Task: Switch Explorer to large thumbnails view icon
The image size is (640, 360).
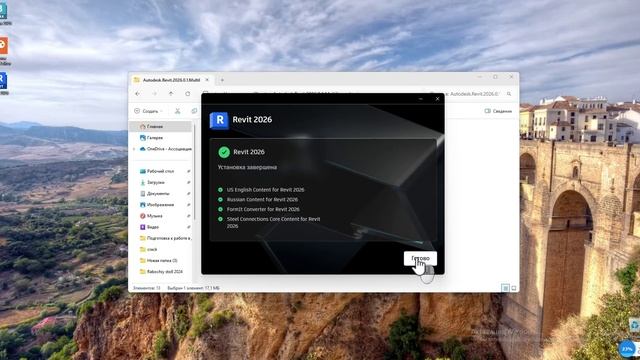Action: (x=514, y=288)
